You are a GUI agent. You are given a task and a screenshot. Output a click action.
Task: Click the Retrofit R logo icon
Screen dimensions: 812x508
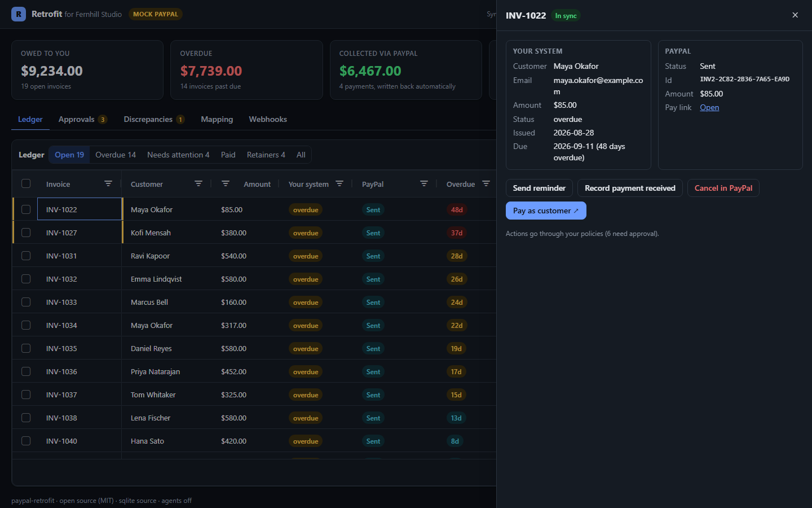pos(19,14)
